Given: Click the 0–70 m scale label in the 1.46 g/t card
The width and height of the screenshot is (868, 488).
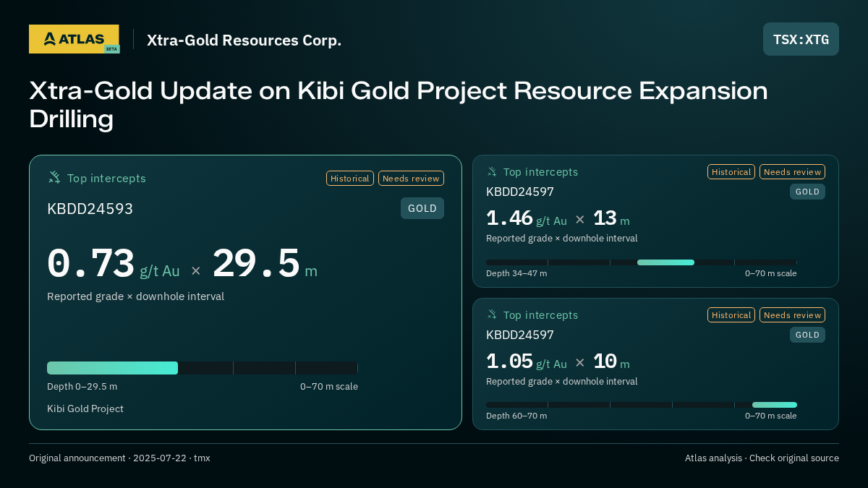Looking at the screenshot, I should coord(771,273).
